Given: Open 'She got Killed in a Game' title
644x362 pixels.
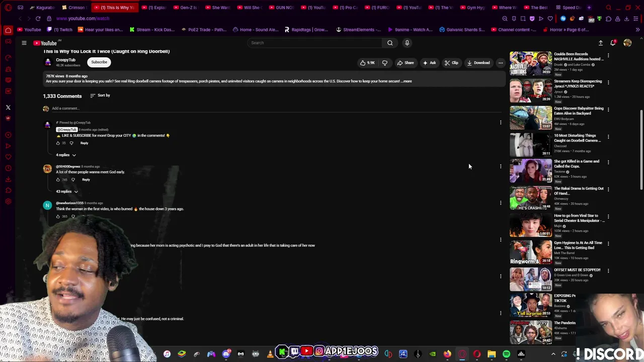Looking at the screenshot, I should (x=577, y=164).
